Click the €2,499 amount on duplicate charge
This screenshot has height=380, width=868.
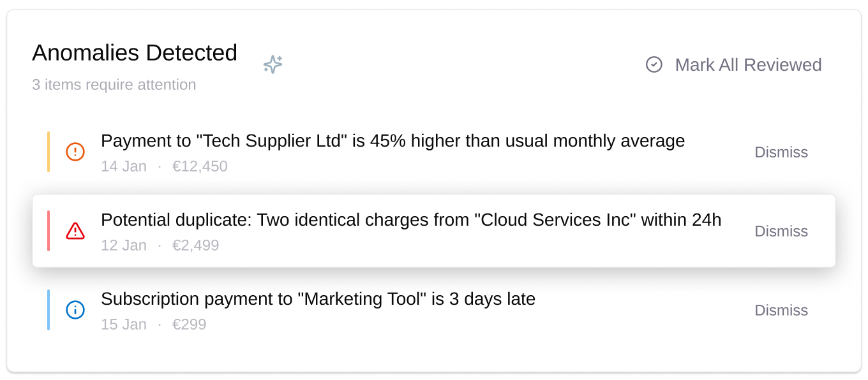pos(195,245)
